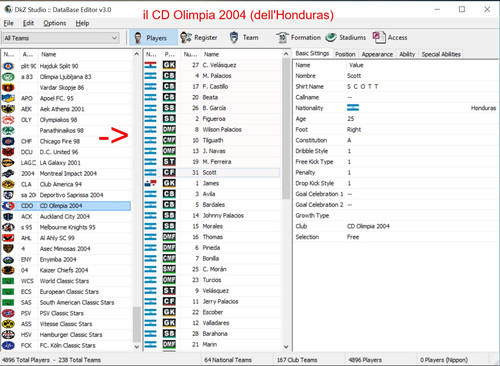This screenshot has height=366, width=500.
Task: Click the 167 Club Teams status entry
Action: (x=297, y=360)
